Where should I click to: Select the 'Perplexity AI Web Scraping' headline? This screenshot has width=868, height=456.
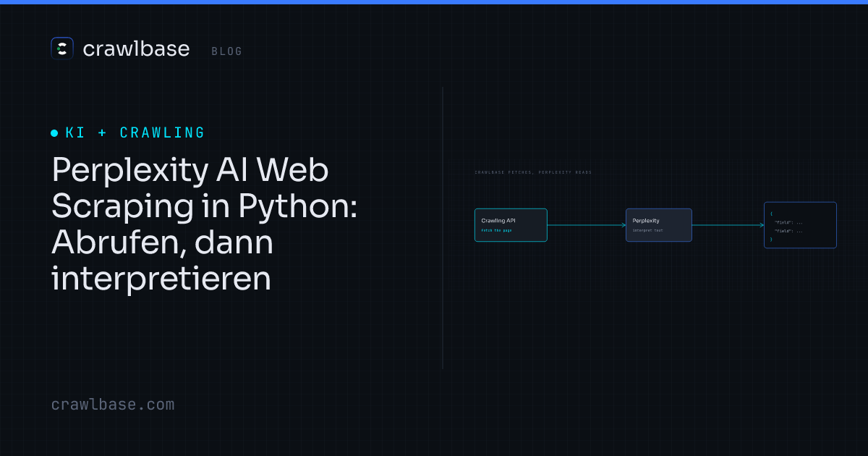(205, 225)
